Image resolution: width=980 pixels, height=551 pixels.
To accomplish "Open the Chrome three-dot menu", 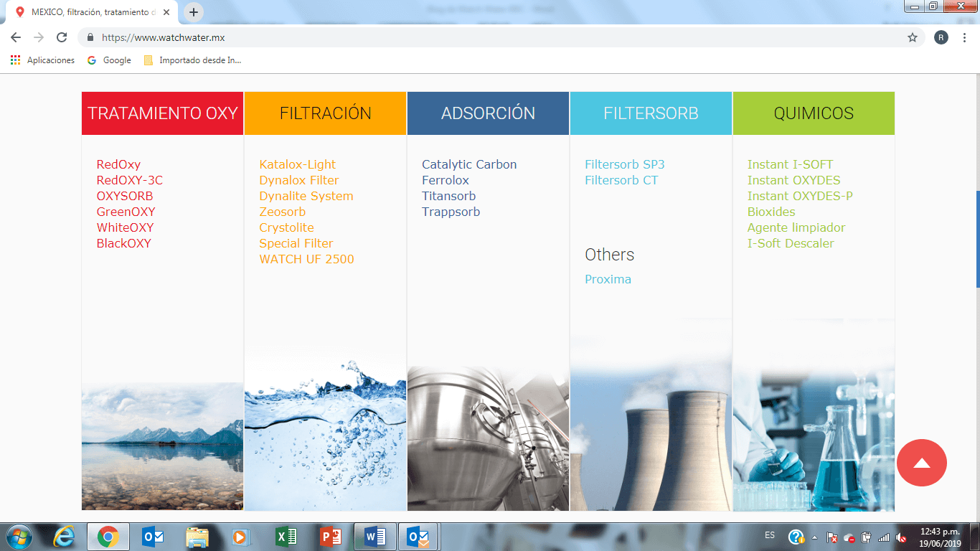I will [963, 37].
